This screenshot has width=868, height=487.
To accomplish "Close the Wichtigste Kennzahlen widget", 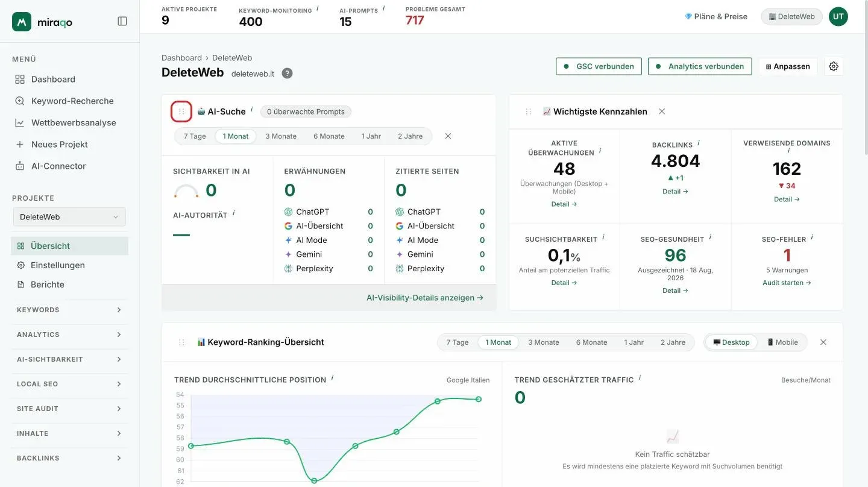I will (662, 112).
